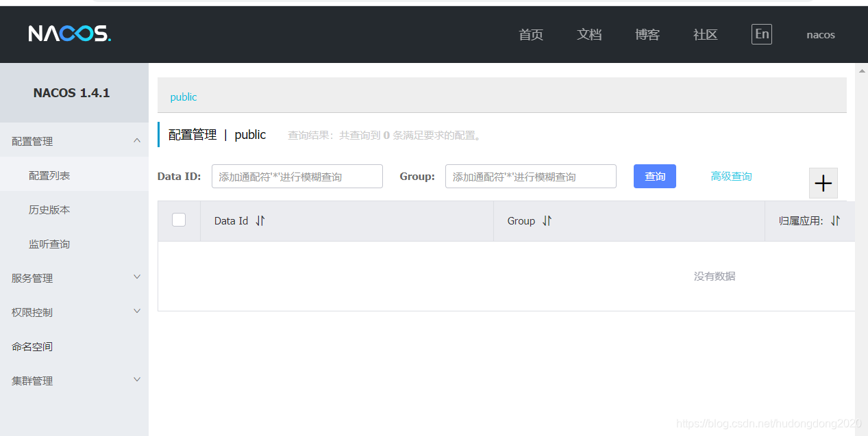Screen dimensions: 868x436
Task: Click the NACOS 1.4.1 version title
Action: [x=72, y=93]
